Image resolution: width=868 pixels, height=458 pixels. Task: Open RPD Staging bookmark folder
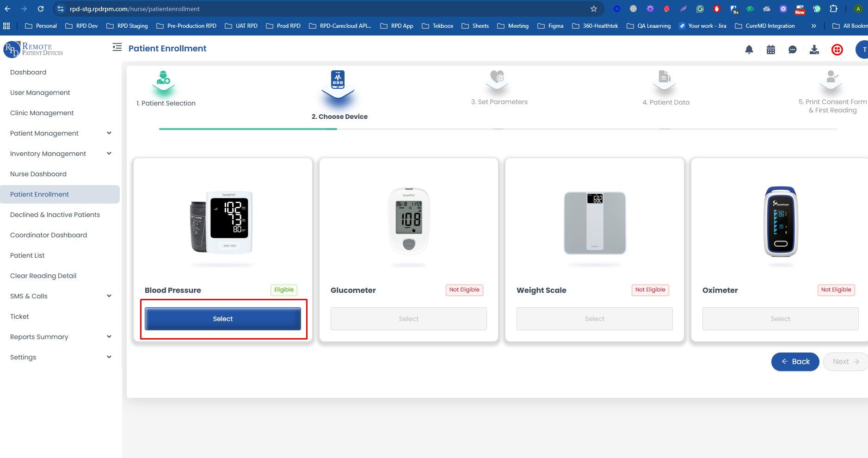pyautogui.click(x=127, y=26)
